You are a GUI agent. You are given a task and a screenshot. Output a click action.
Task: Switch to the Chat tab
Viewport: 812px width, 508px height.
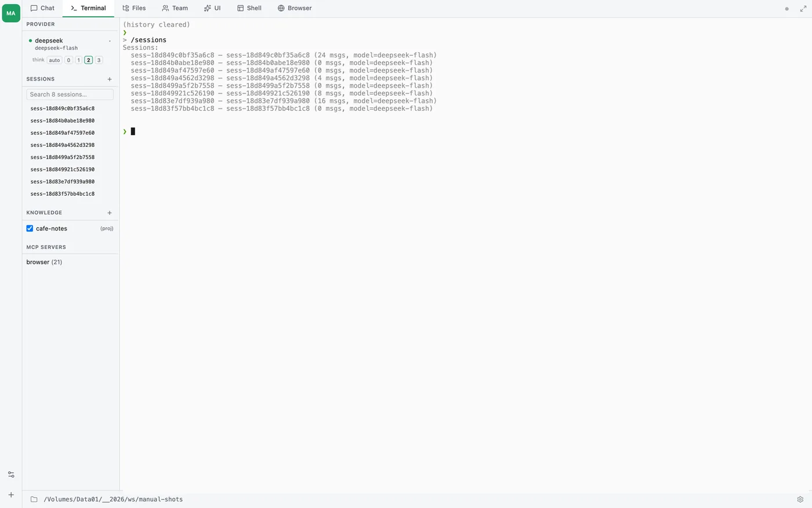click(42, 8)
